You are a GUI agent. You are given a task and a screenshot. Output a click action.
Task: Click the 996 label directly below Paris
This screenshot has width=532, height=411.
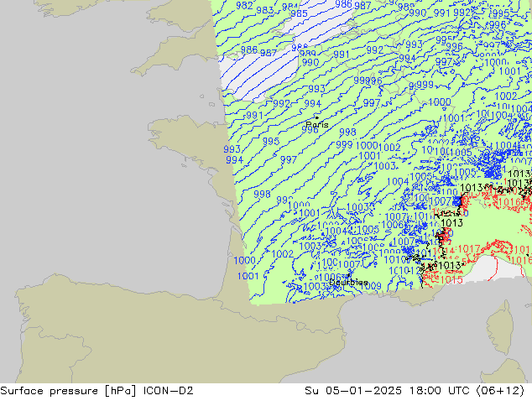click(x=310, y=130)
